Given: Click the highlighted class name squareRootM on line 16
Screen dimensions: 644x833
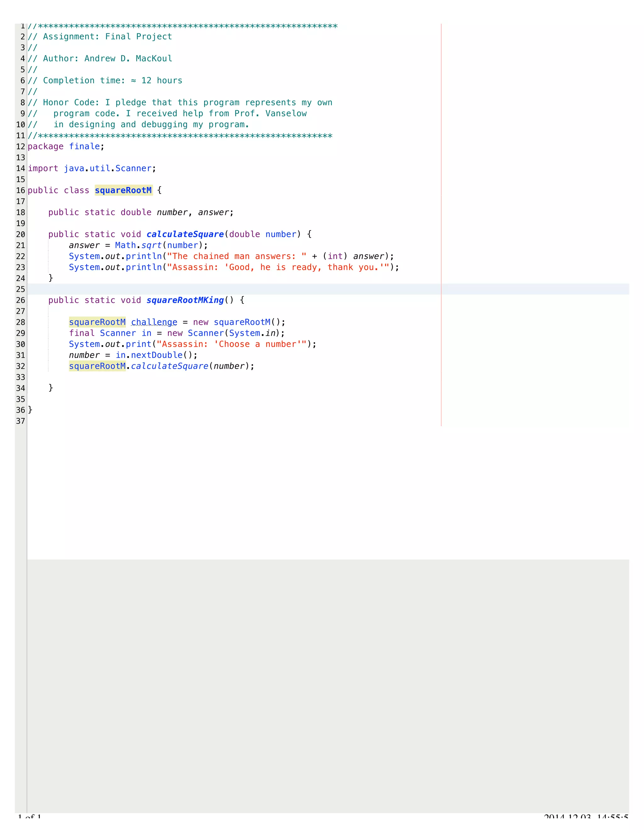Looking at the screenshot, I should coord(123,190).
